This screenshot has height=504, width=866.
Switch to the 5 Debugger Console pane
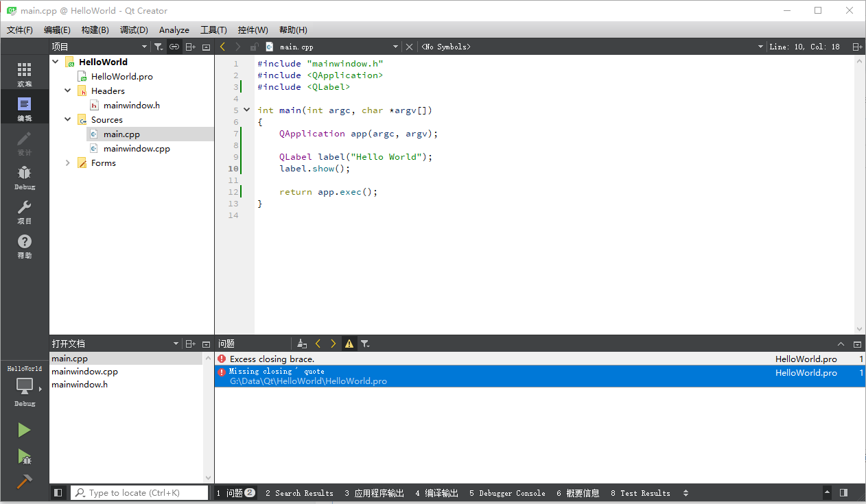pos(507,492)
